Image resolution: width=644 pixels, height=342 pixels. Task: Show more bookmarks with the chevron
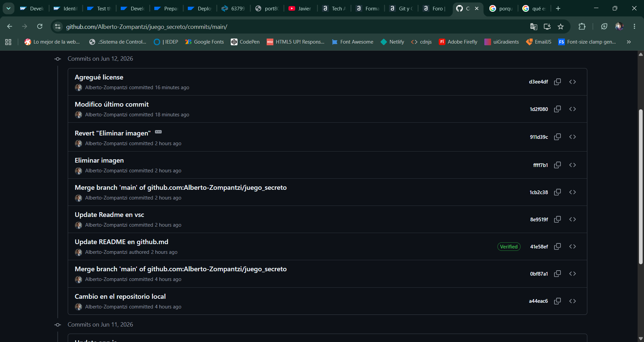click(x=629, y=42)
